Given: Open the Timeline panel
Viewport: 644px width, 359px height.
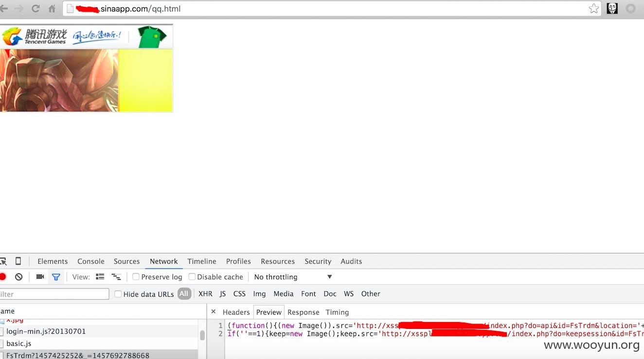Looking at the screenshot, I should click(x=202, y=261).
